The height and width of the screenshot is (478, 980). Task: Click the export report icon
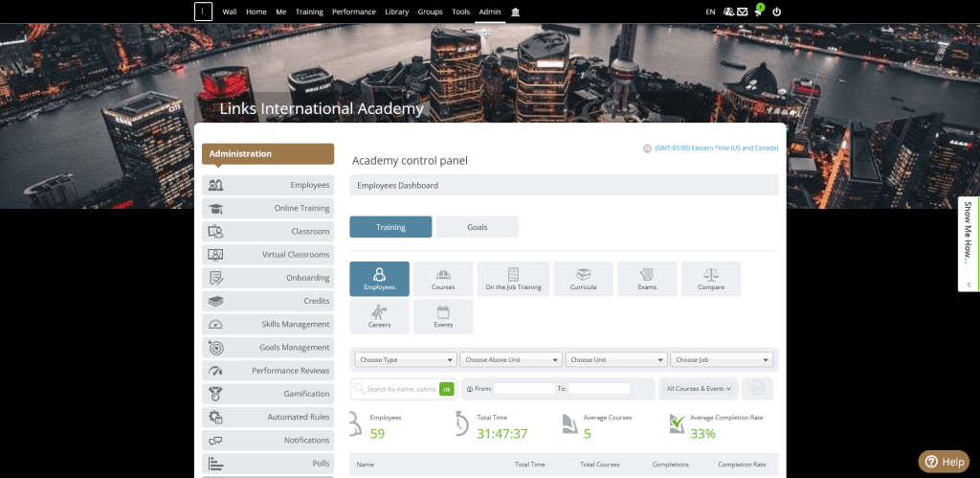click(757, 388)
